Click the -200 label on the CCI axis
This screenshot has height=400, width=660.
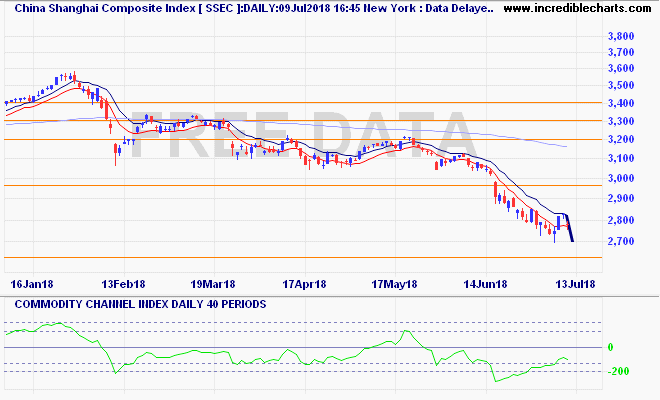point(620,371)
